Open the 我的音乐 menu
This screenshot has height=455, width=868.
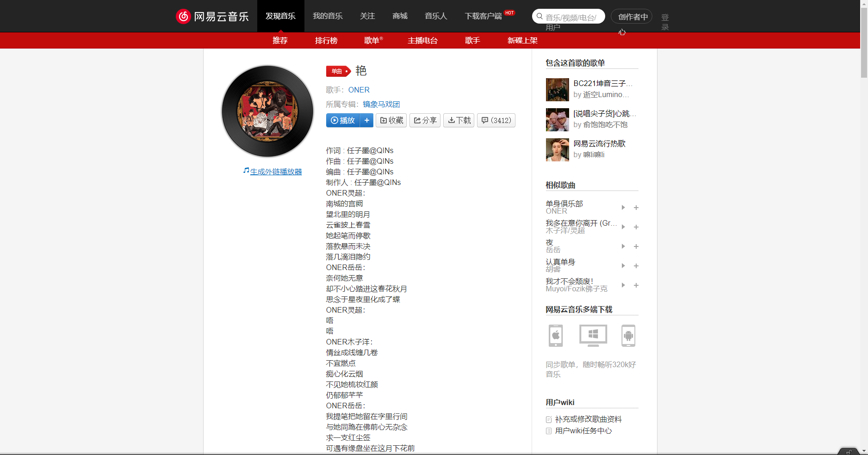pyautogui.click(x=327, y=16)
